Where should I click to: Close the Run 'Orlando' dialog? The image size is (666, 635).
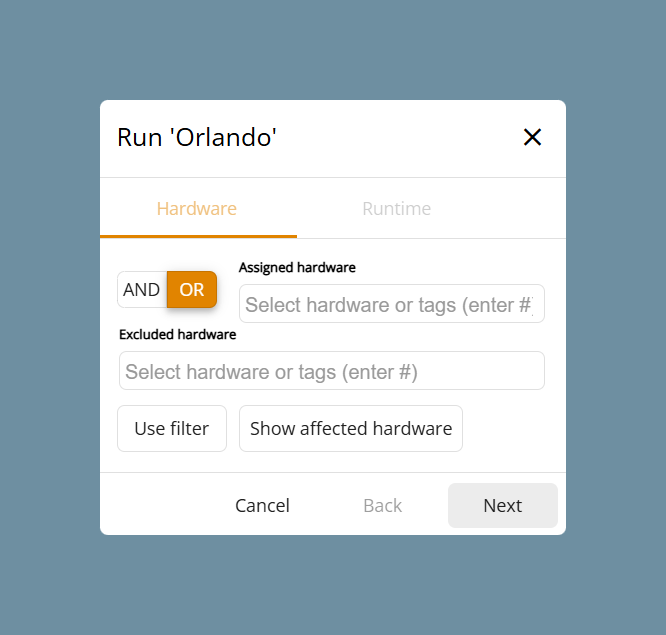532,137
